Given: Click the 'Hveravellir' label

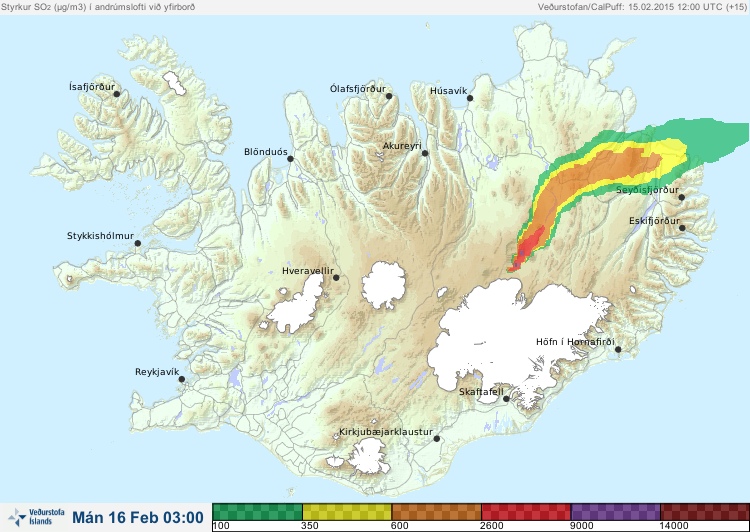Looking at the screenshot, I should [308, 271].
